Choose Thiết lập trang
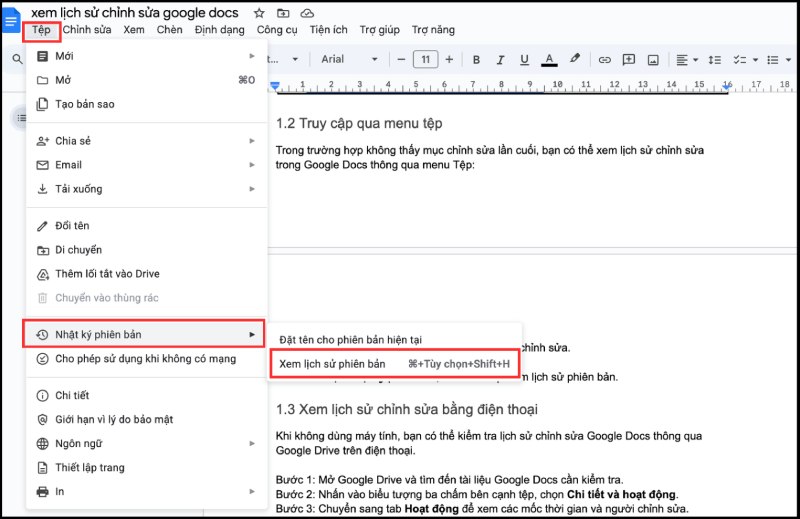This screenshot has width=800, height=519. point(147,467)
